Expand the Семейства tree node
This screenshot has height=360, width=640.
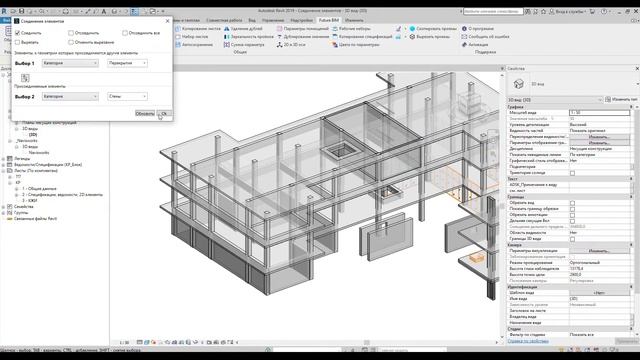(4, 207)
